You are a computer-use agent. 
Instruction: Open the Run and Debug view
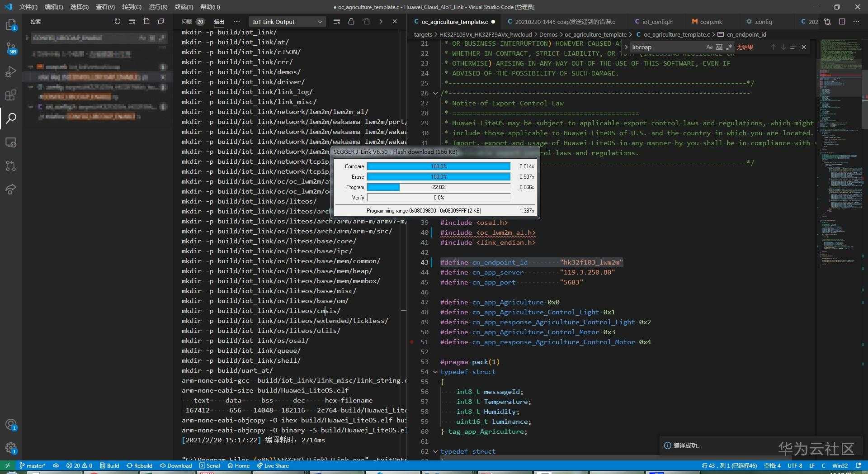coord(11,71)
